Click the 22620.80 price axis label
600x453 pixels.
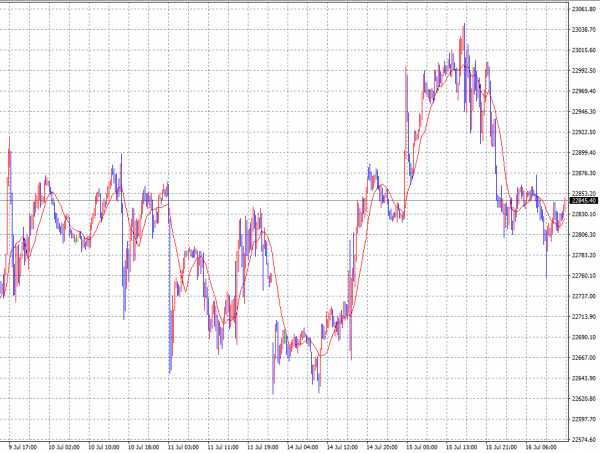click(x=584, y=399)
